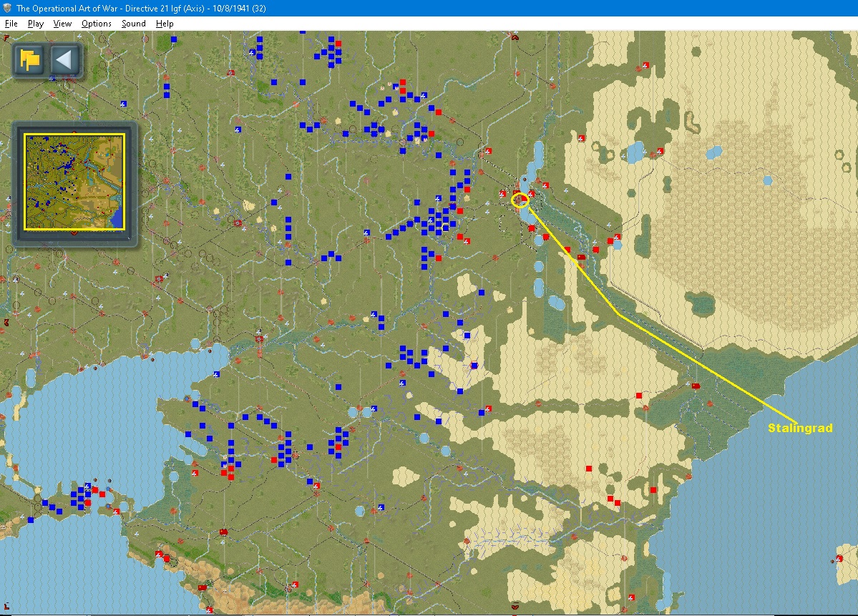Open the Options menu

pyautogui.click(x=97, y=24)
